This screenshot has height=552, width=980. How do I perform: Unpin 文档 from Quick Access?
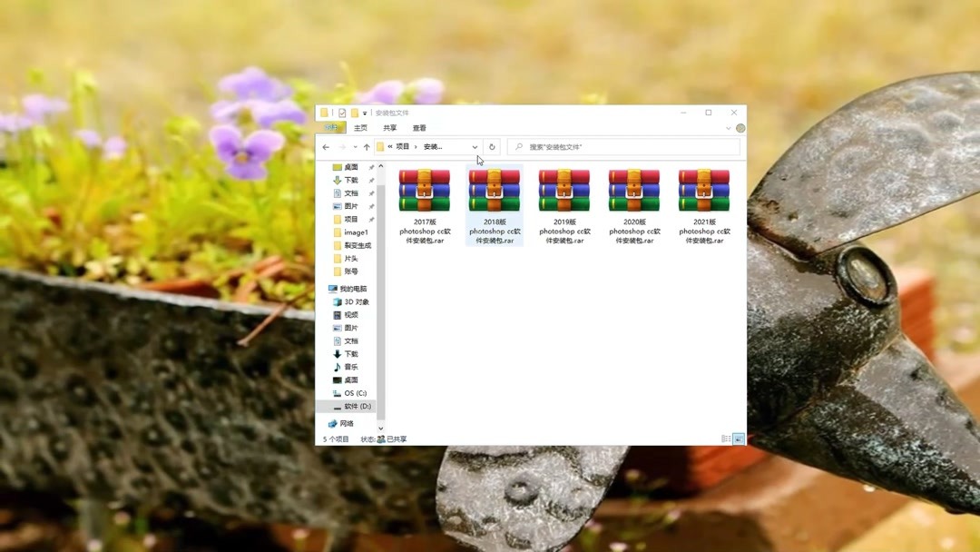(x=371, y=192)
